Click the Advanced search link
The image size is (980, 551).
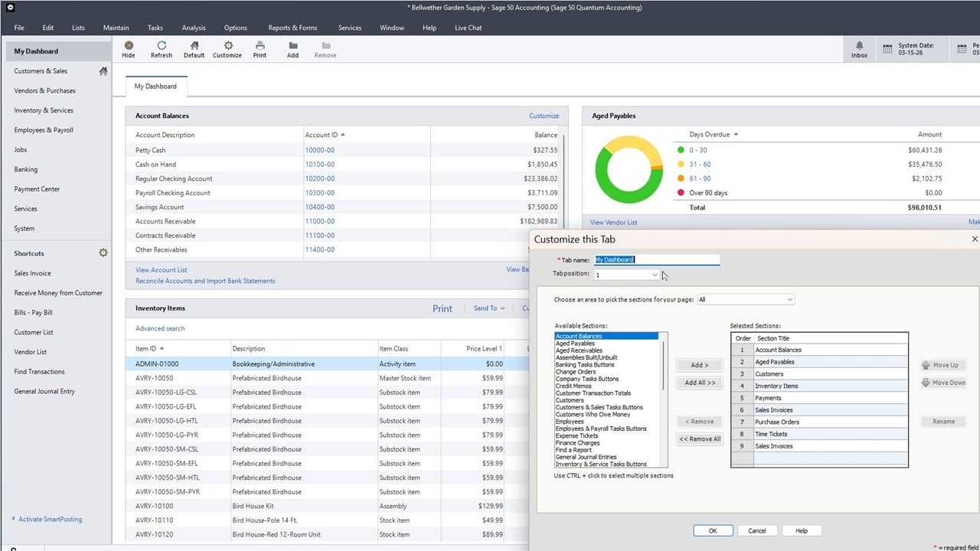[160, 328]
